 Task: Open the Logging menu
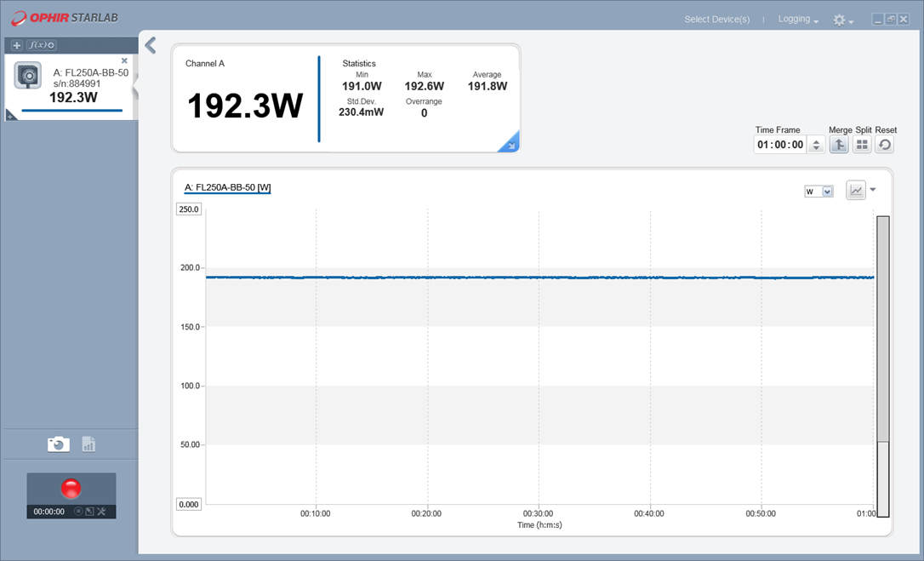tap(798, 20)
